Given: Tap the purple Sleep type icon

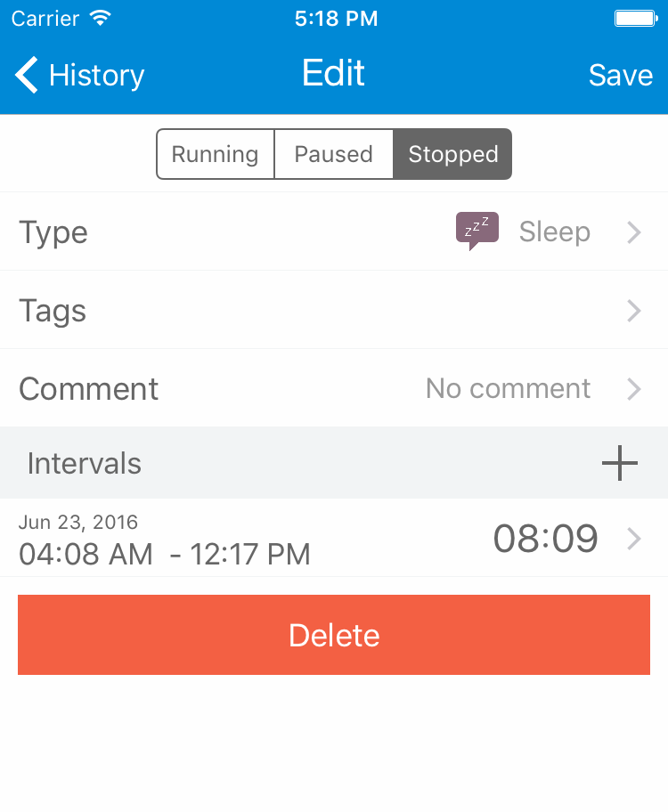Looking at the screenshot, I should [477, 231].
